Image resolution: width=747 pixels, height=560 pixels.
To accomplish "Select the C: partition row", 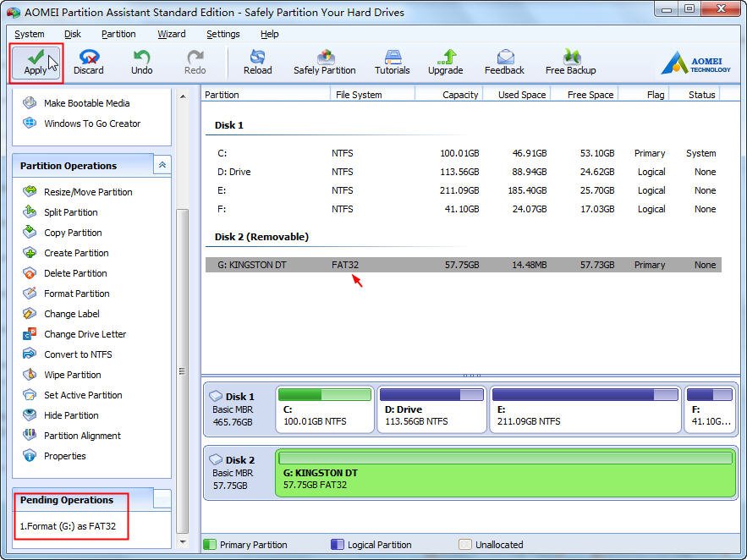I will click(x=464, y=153).
